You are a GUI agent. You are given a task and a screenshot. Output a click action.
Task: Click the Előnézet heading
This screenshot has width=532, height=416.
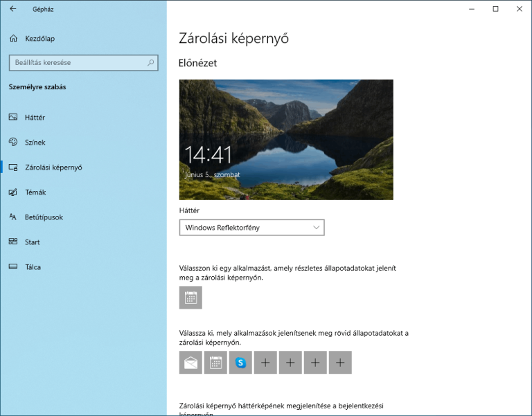[198, 63]
